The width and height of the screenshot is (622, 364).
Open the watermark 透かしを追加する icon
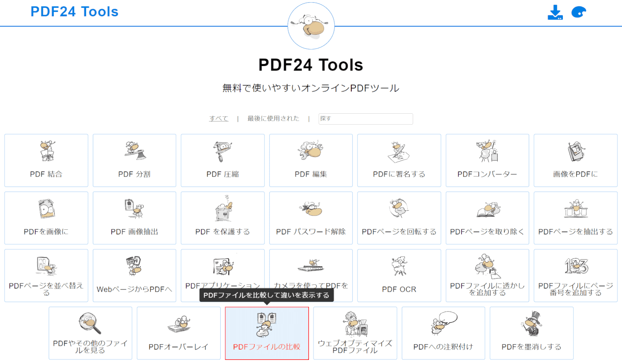[487, 266]
